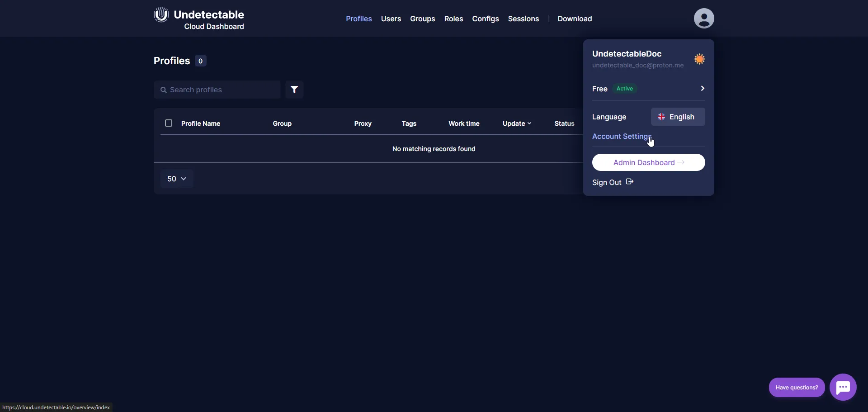The width and height of the screenshot is (868, 412).
Task: Open the chat support bubble icon
Action: pyautogui.click(x=843, y=387)
